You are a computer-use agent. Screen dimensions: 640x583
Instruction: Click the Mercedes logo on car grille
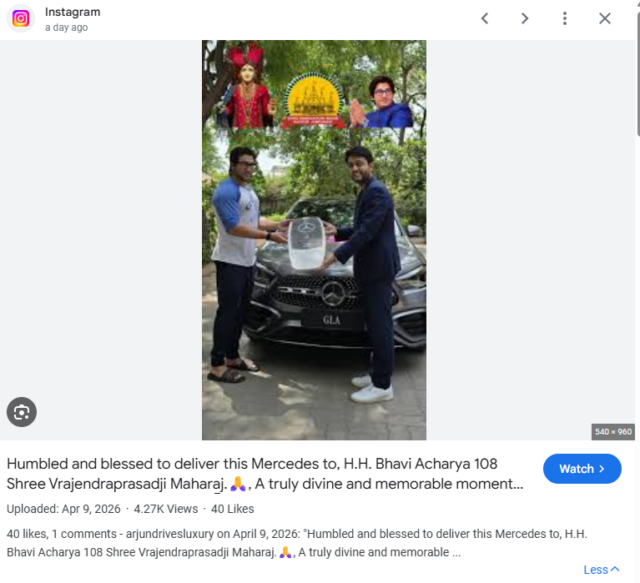(x=333, y=293)
